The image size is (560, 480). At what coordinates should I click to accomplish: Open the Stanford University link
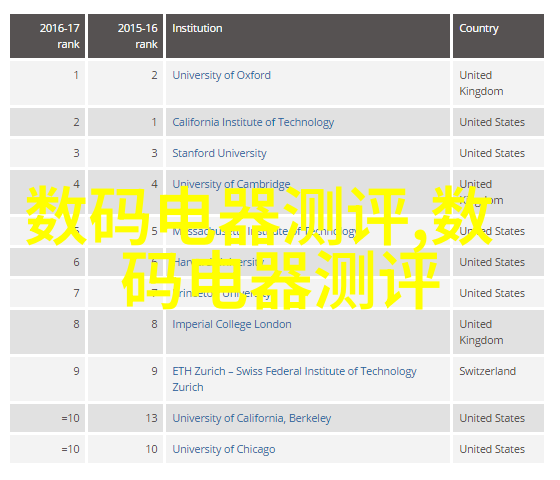[220, 154]
